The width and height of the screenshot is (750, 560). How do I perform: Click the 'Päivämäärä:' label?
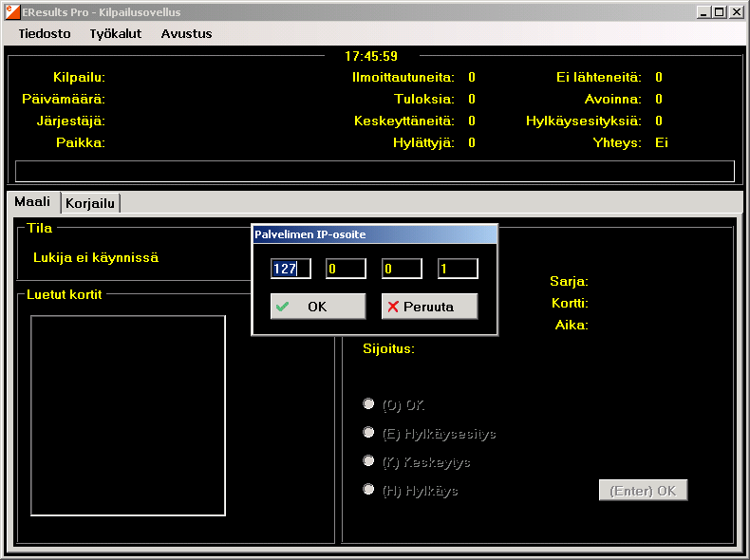click(x=64, y=99)
